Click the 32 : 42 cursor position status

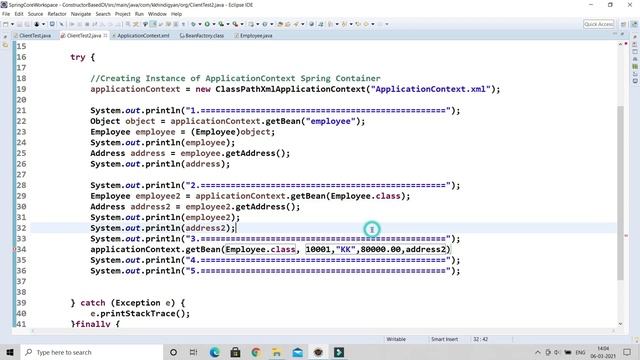tap(480, 339)
